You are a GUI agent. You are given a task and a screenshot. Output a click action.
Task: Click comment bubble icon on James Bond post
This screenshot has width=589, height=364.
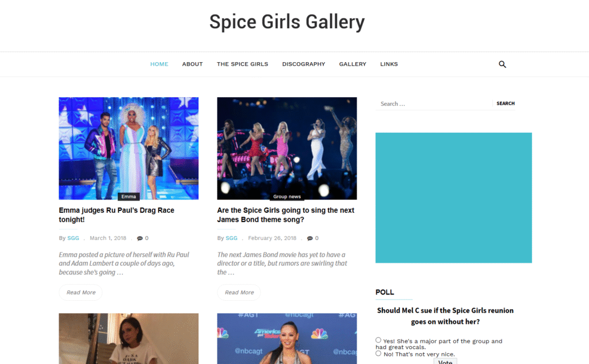pos(310,238)
